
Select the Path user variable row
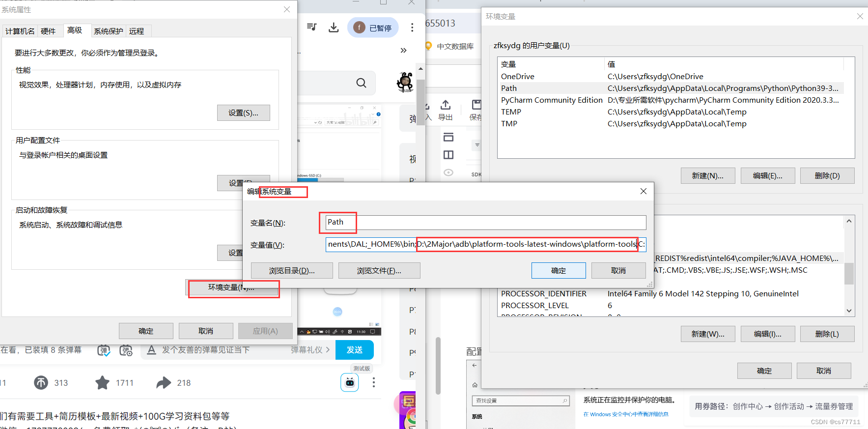coord(671,88)
